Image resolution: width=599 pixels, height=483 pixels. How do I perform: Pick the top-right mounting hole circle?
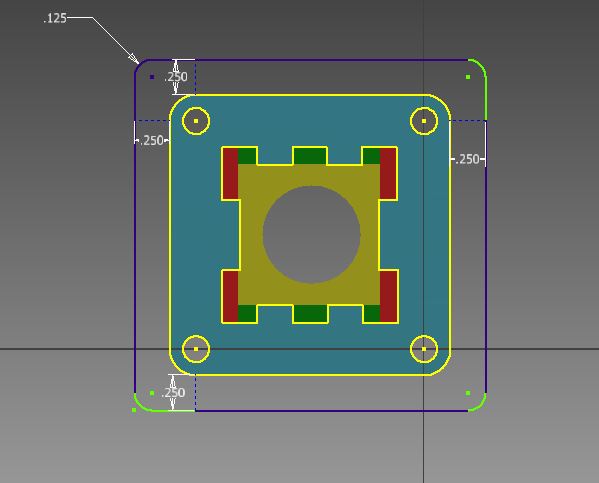click(424, 121)
